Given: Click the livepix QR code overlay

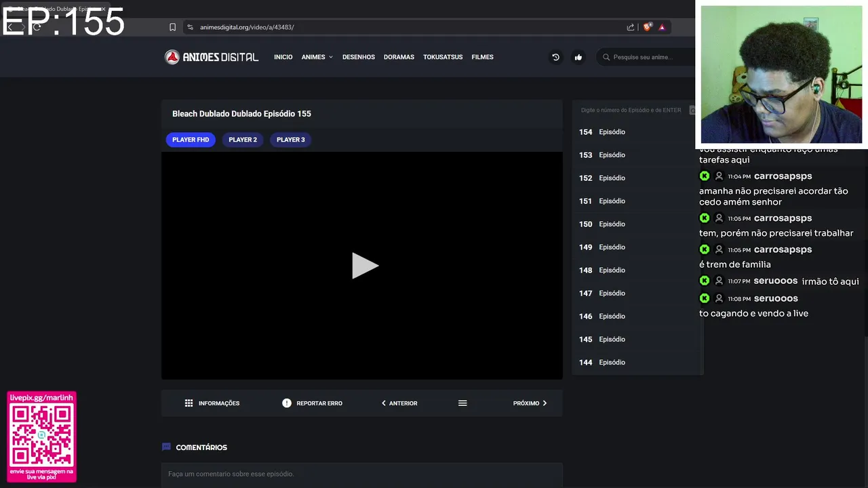Looking at the screenshot, I should coord(42,436).
